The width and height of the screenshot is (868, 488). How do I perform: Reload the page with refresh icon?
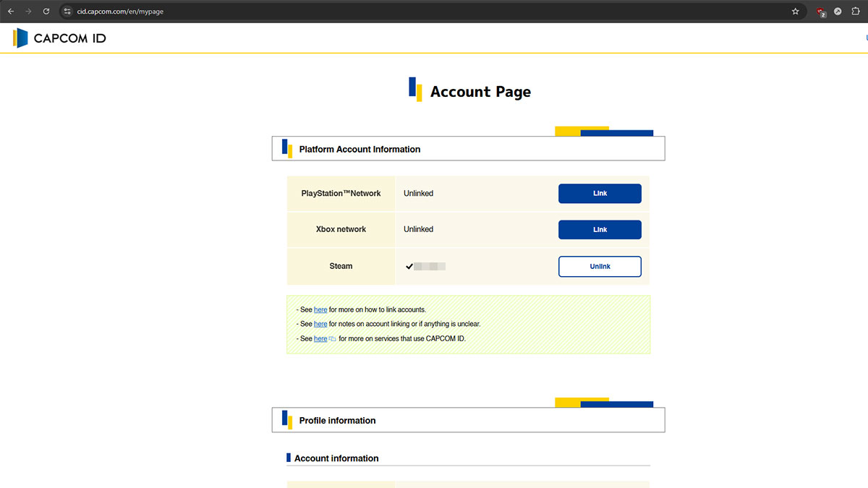coord(46,12)
